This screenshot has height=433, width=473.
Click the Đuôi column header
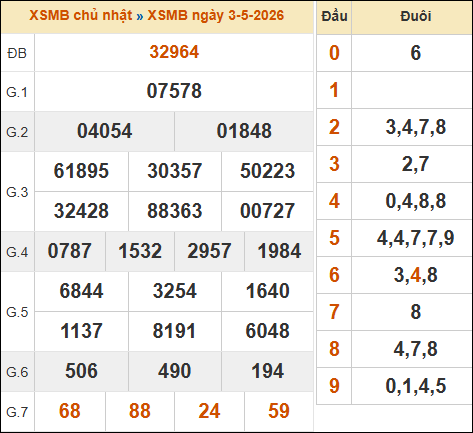click(416, 16)
